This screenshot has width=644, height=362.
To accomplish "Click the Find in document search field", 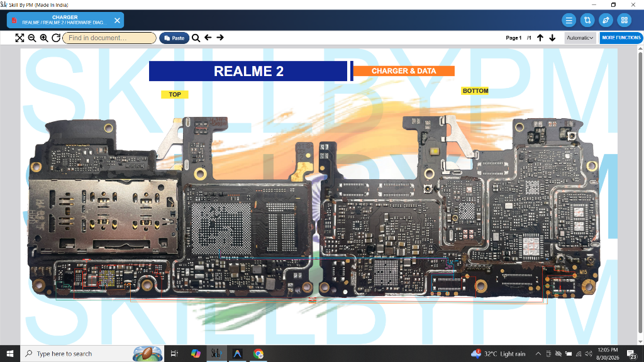I will 109,38.
